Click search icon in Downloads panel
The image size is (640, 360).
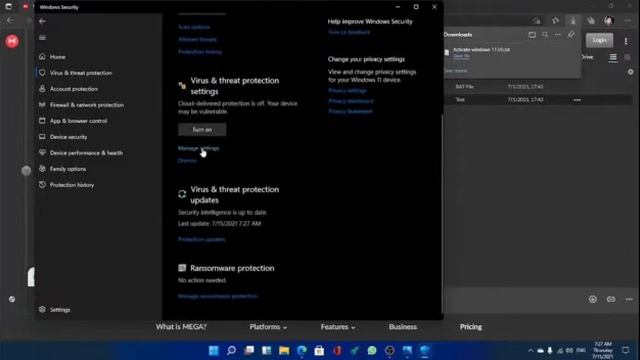tap(545, 35)
